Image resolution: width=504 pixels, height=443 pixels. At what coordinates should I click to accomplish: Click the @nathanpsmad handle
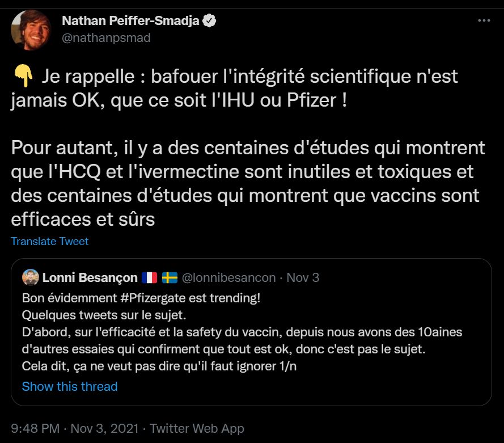click(105, 38)
